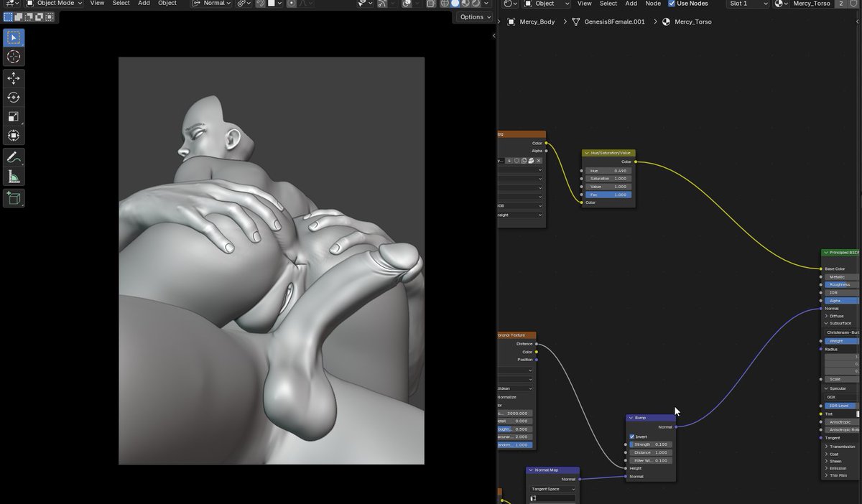Select the Select Box tool in viewport toolbar
This screenshot has height=504, width=862.
[x=13, y=37]
